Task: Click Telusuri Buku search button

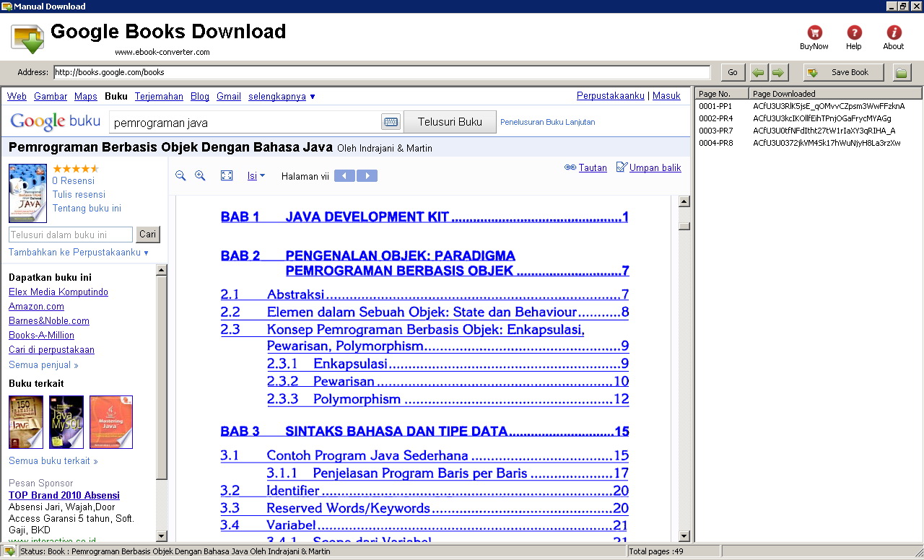Action: pos(450,122)
